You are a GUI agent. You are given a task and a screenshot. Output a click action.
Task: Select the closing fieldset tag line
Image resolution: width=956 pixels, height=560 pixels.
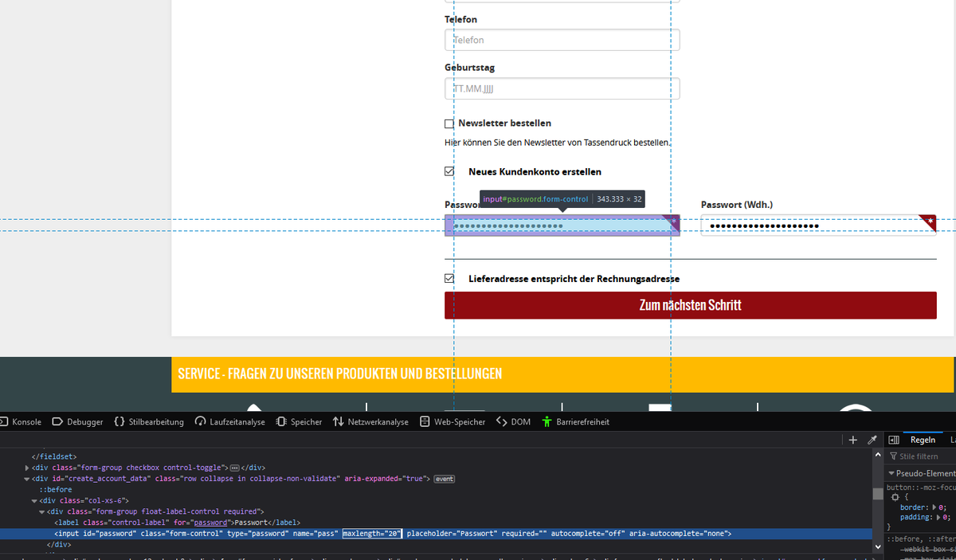(54, 456)
